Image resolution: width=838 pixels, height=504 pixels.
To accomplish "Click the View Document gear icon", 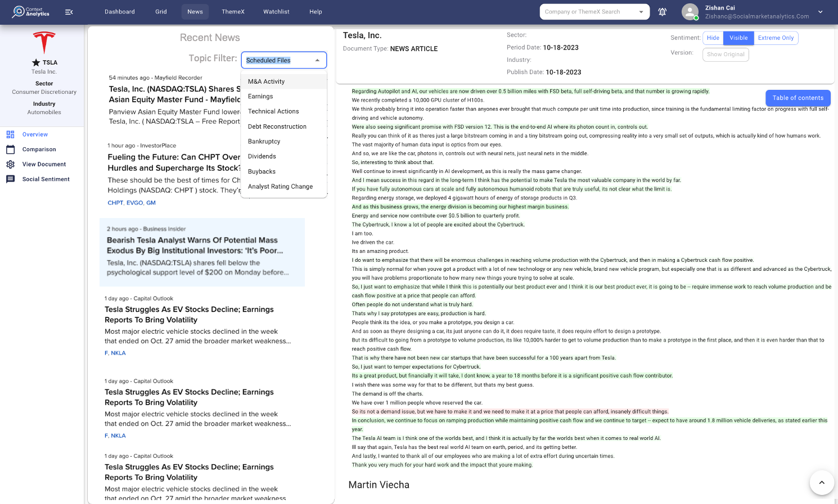I will point(10,164).
